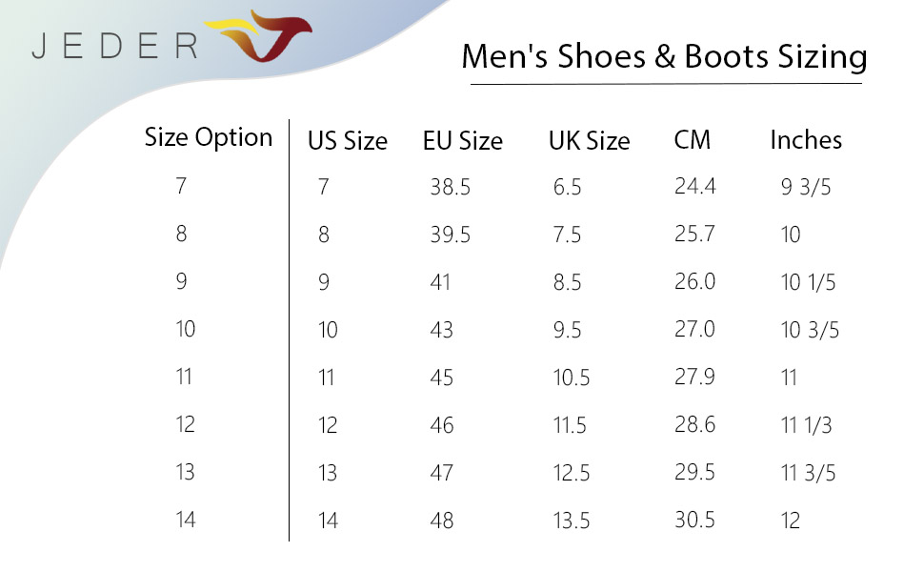Screen dimensions: 924x572
Task: Click the 9 3/5 inches value
Action: tap(806, 188)
